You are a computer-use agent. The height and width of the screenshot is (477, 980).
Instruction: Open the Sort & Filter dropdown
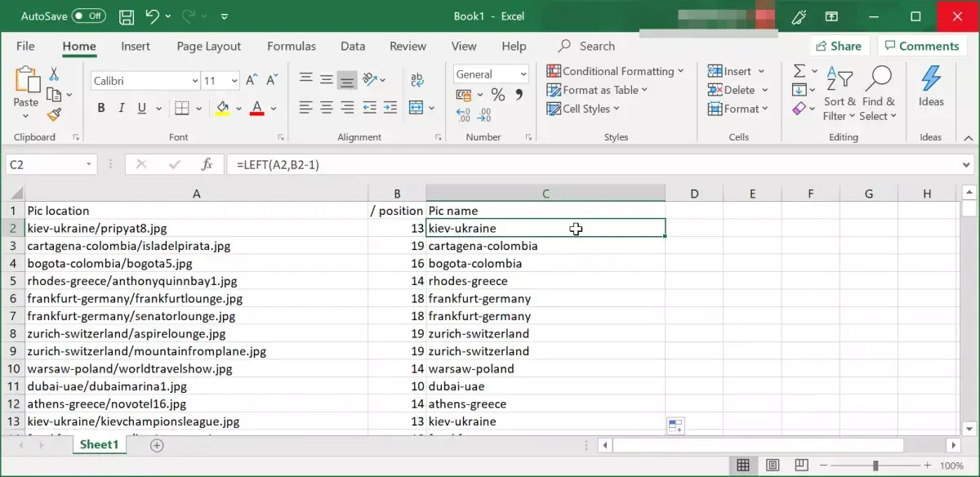pyautogui.click(x=839, y=94)
